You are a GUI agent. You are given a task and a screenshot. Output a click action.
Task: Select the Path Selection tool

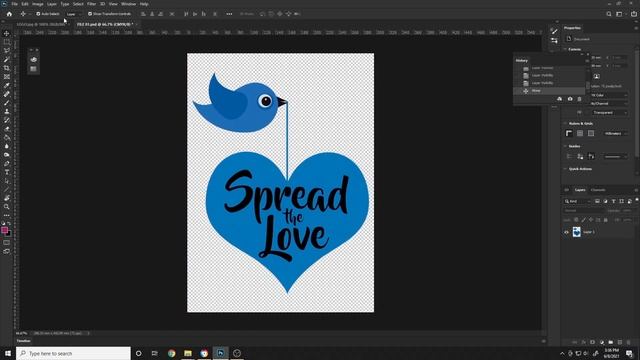point(7,181)
